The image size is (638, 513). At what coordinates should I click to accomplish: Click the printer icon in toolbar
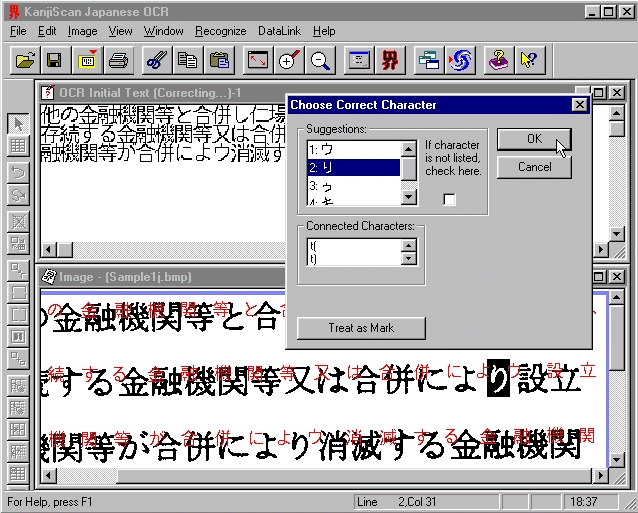tap(118, 60)
